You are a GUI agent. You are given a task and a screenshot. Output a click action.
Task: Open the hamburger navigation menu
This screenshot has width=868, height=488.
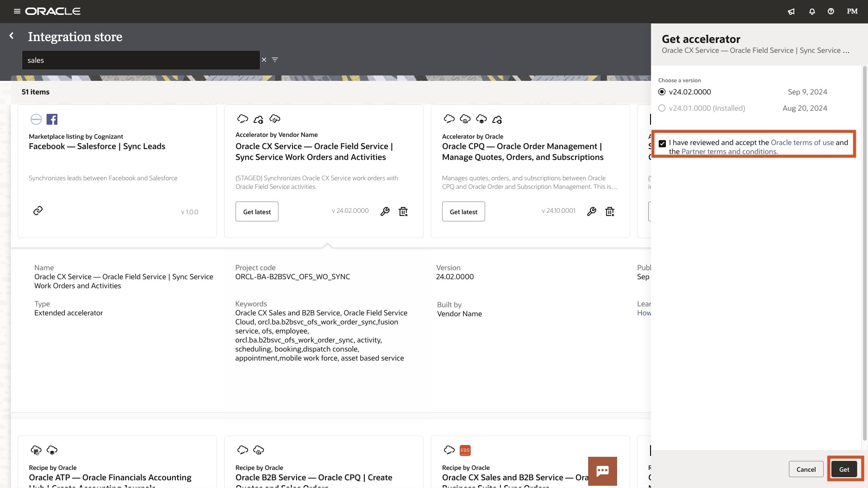pos(17,11)
